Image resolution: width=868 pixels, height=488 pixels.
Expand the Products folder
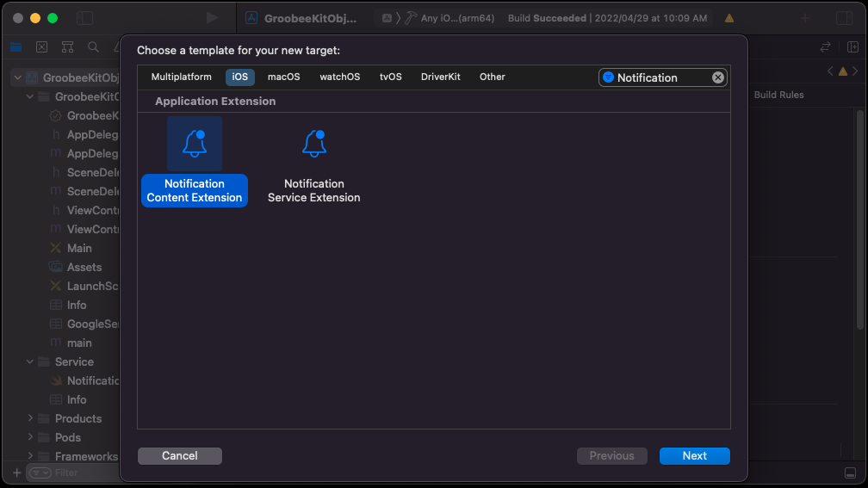[x=30, y=418]
